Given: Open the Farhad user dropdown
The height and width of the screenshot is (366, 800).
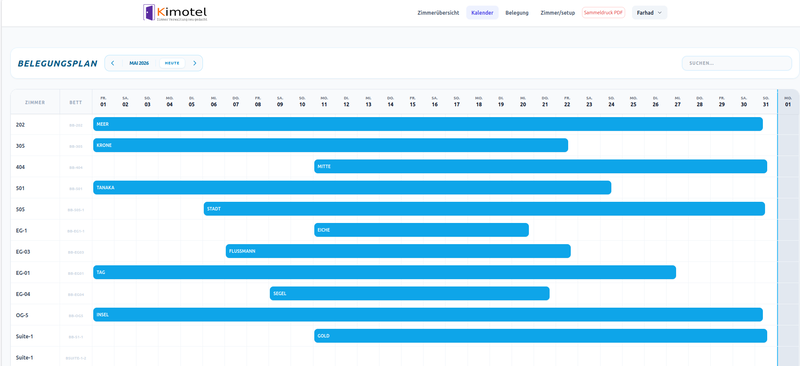Looking at the screenshot, I should (x=649, y=13).
